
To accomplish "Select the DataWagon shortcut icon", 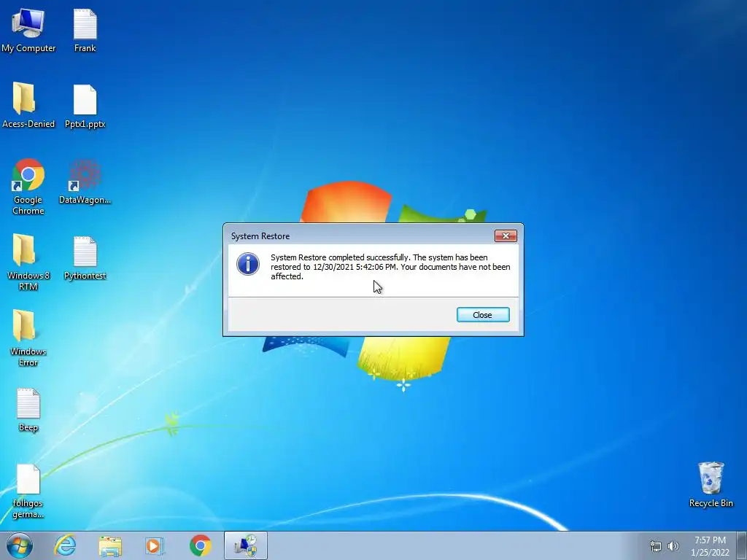I will [x=85, y=182].
